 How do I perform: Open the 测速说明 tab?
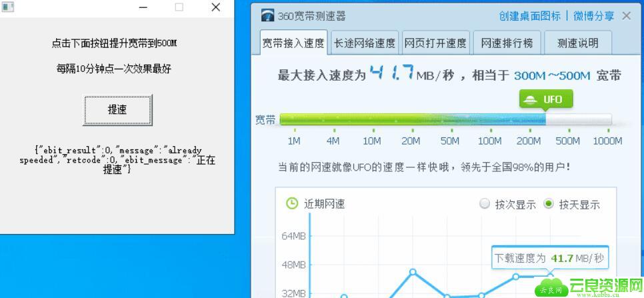click(x=577, y=43)
